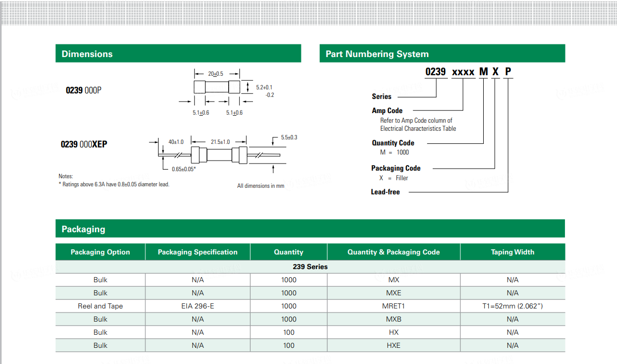
Task: Select the Reel and Tape cell
Action: [100, 306]
